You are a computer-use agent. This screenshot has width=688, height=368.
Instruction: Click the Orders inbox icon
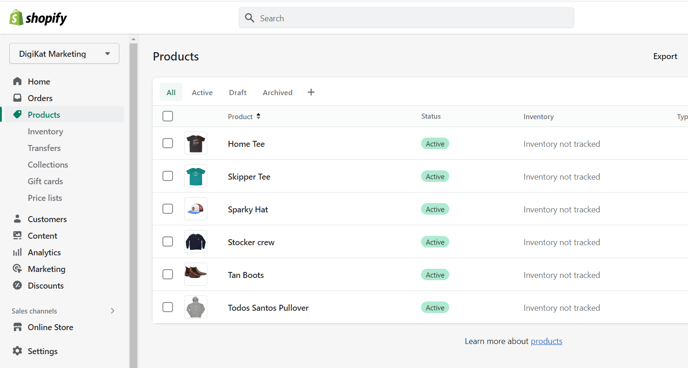pos(17,98)
